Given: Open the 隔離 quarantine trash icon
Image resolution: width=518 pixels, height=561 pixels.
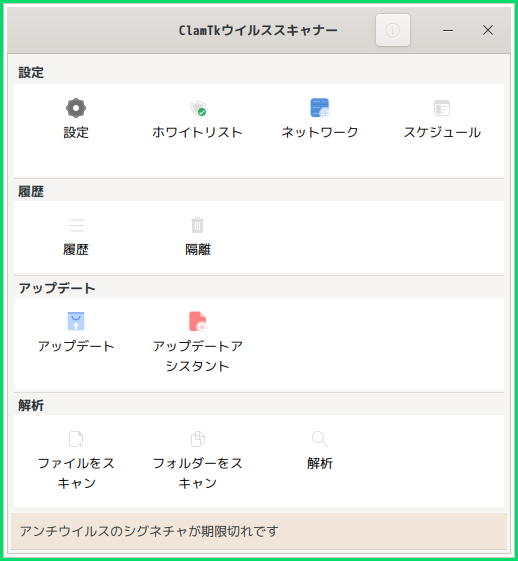Looking at the screenshot, I should tap(197, 225).
